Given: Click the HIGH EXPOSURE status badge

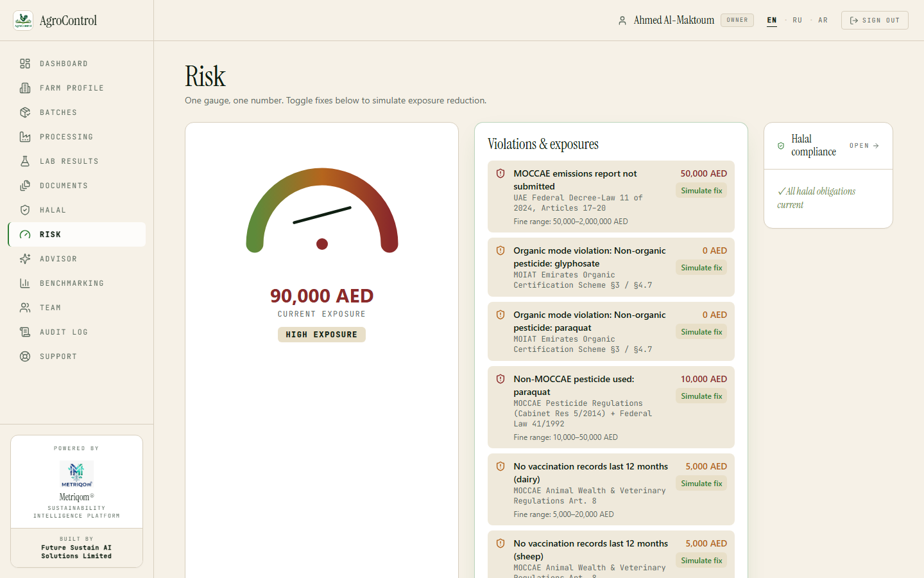Looking at the screenshot, I should click(x=321, y=335).
